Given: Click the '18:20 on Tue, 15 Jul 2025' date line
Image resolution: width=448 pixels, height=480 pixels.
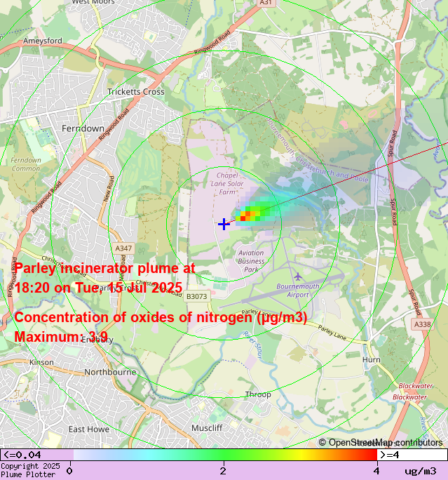Looking at the screenshot, I should [98, 288].
